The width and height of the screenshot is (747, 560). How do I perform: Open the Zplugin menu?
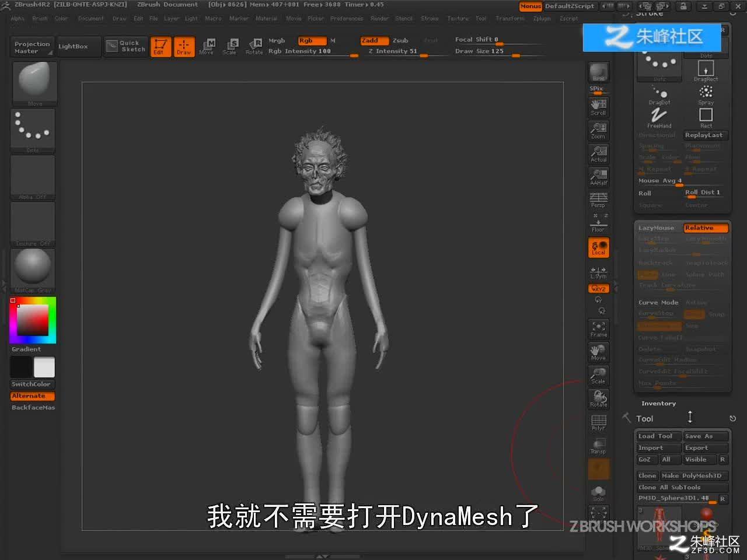pyautogui.click(x=542, y=19)
